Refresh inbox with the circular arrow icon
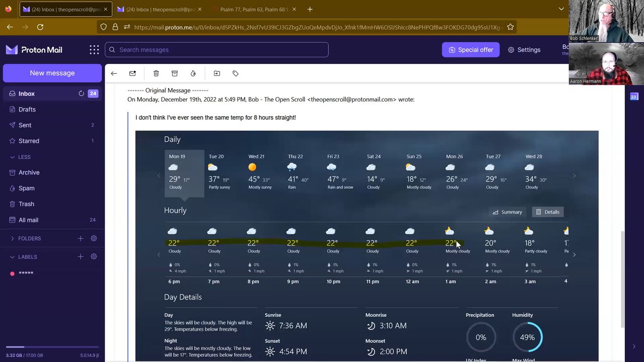The height and width of the screenshot is (362, 644). click(x=81, y=94)
